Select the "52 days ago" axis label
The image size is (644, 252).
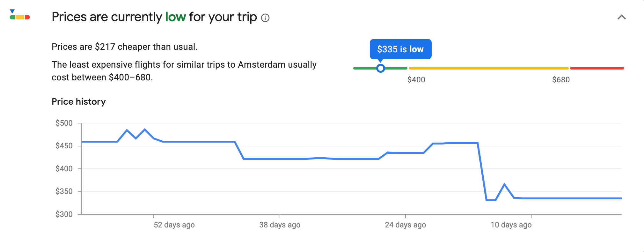(x=174, y=225)
